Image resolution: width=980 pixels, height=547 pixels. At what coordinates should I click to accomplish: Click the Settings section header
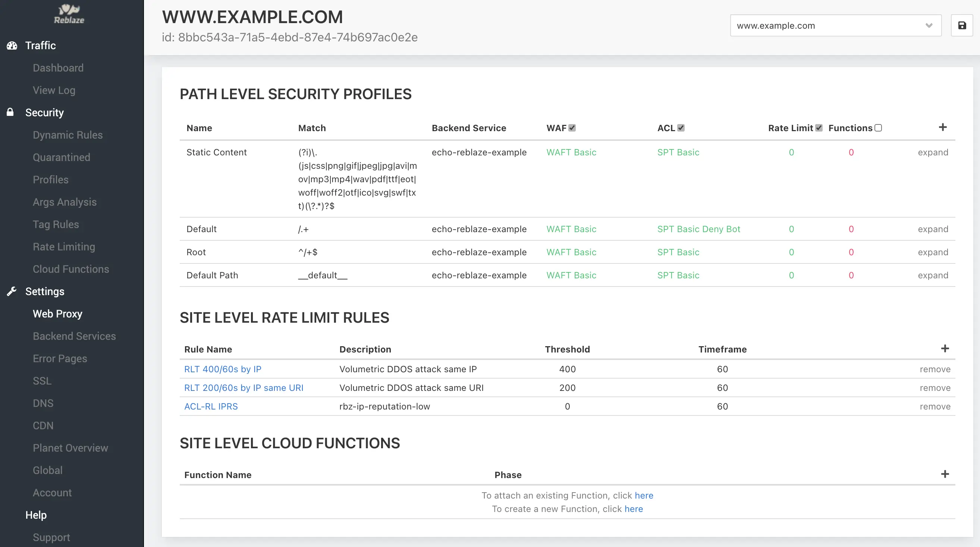point(45,291)
